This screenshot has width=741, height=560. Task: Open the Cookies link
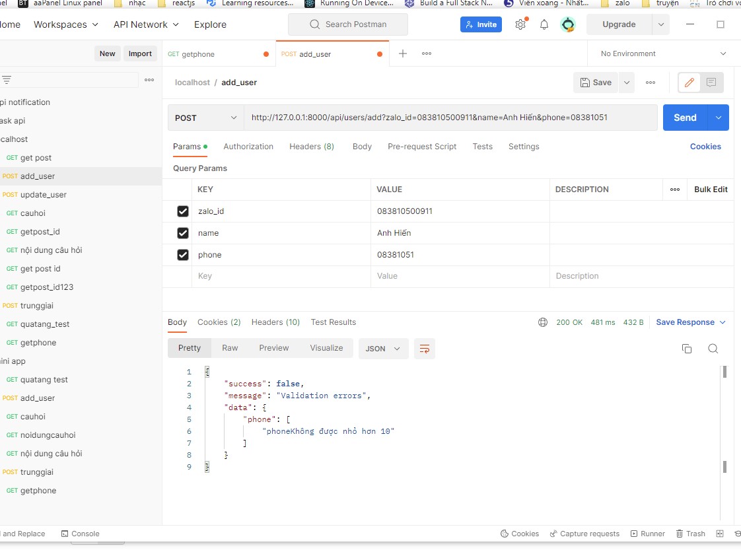705,147
